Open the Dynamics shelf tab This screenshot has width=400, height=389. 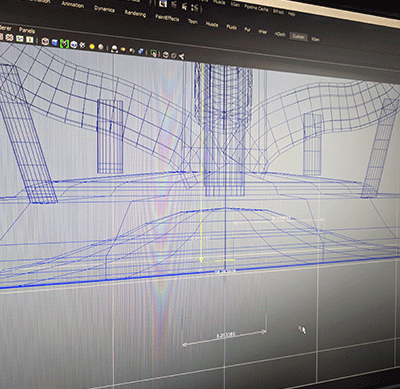point(104,9)
